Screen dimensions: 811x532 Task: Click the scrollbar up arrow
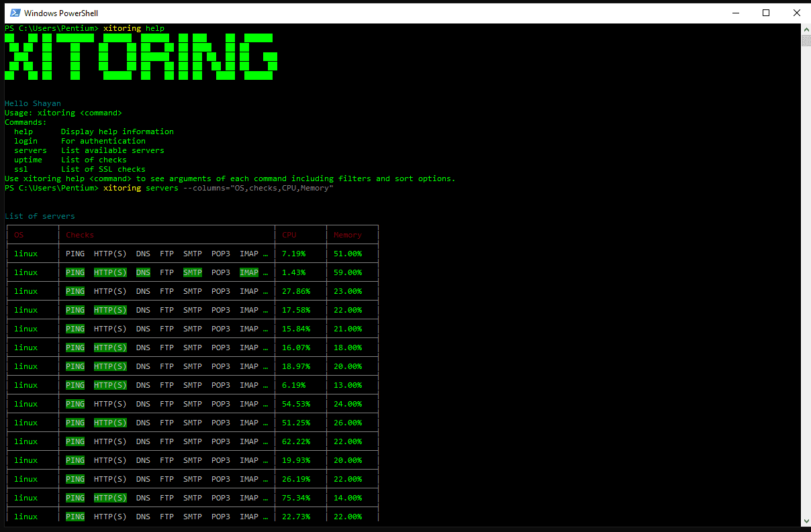805,28
